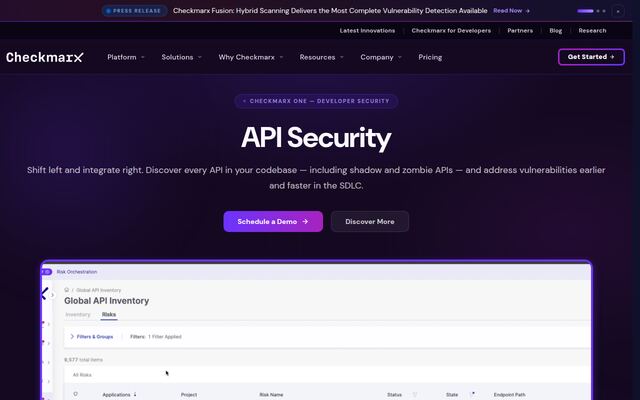This screenshot has height=400, width=640.
Task: Sort by the Applications column
Action: (x=119, y=395)
